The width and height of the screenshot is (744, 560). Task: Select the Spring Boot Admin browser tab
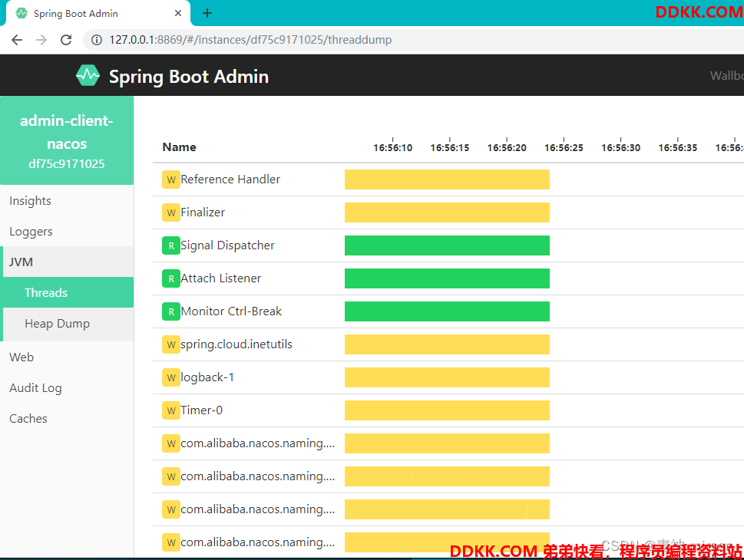(98, 13)
